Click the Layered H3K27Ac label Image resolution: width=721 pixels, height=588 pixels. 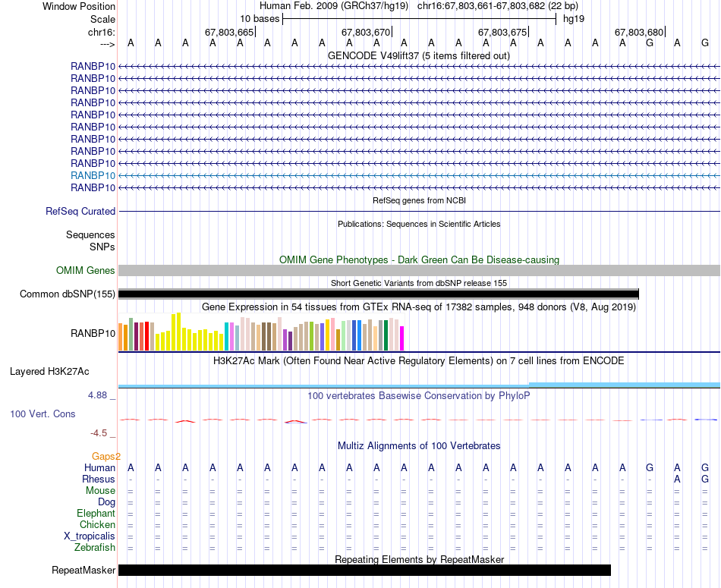(49, 372)
